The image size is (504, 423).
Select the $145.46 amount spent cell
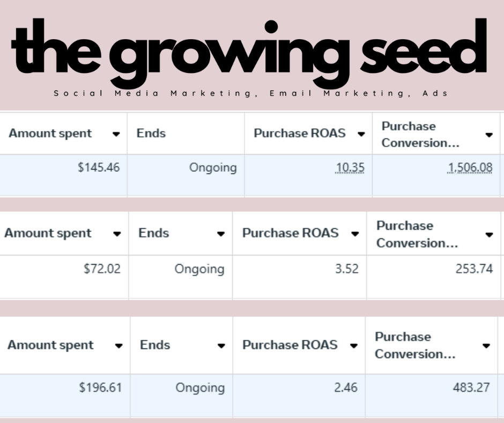tap(99, 168)
